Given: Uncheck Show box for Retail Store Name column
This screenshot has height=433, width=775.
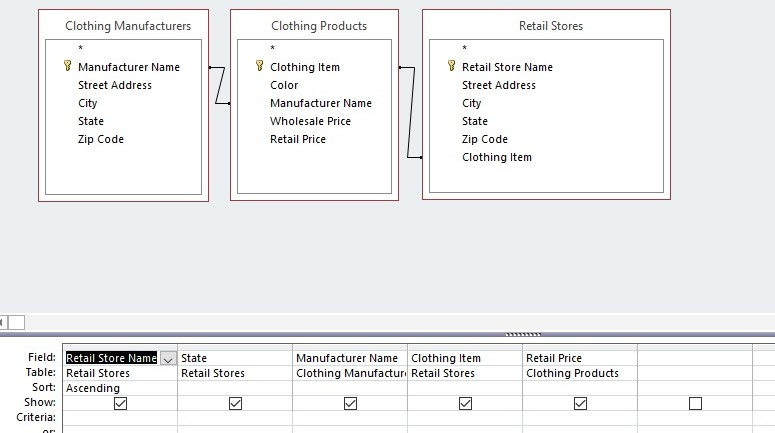Looking at the screenshot, I should click(x=121, y=403).
